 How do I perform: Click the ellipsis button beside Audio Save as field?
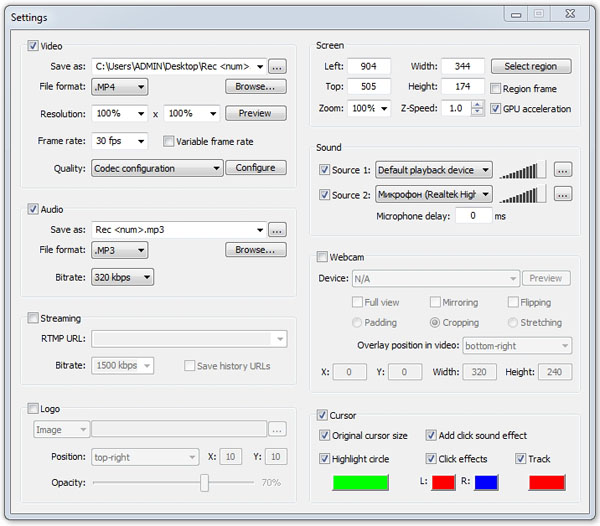coord(277,230)
